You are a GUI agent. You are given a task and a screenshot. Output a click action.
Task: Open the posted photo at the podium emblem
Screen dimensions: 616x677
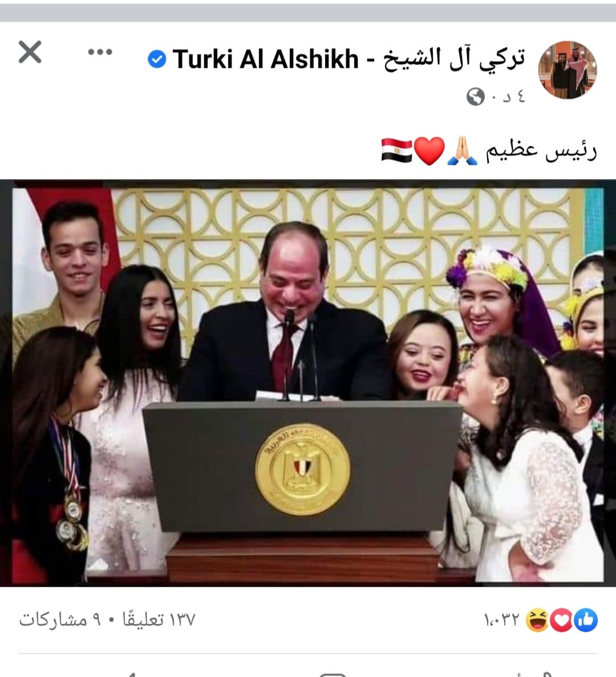302,469
